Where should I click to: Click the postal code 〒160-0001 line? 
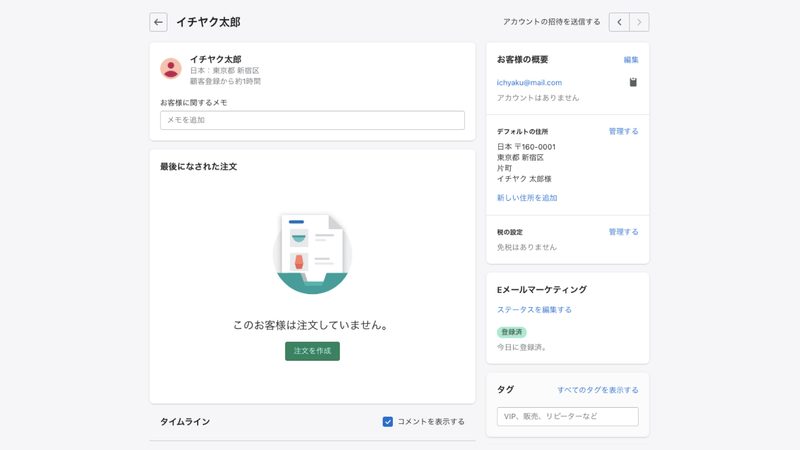(x=526, y=146)
